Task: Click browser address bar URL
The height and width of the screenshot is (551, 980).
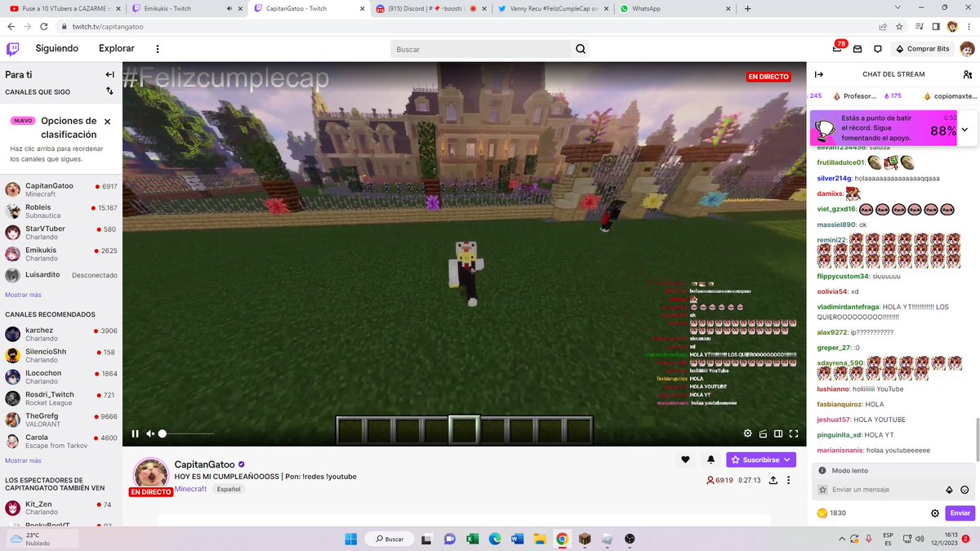Action: click(108, 26)
